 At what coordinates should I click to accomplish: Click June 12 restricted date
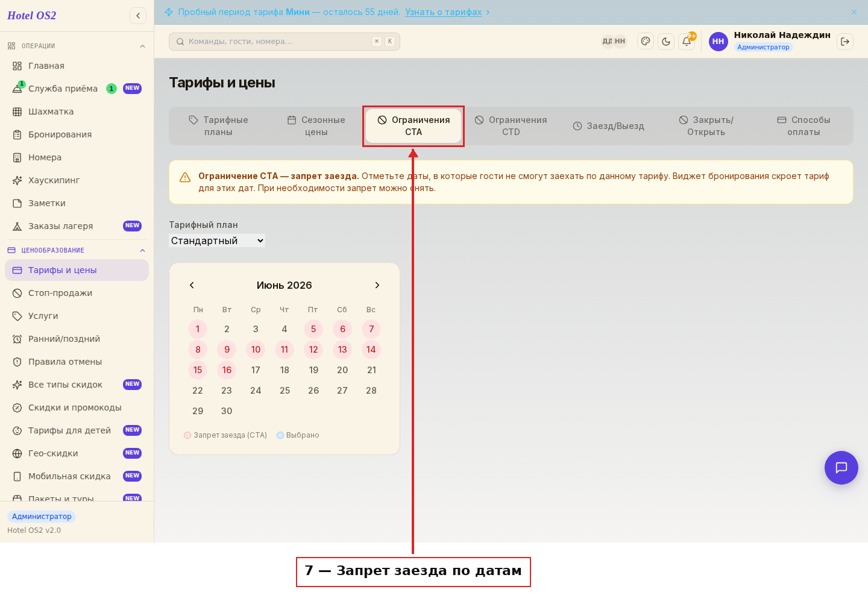(313, 350)
